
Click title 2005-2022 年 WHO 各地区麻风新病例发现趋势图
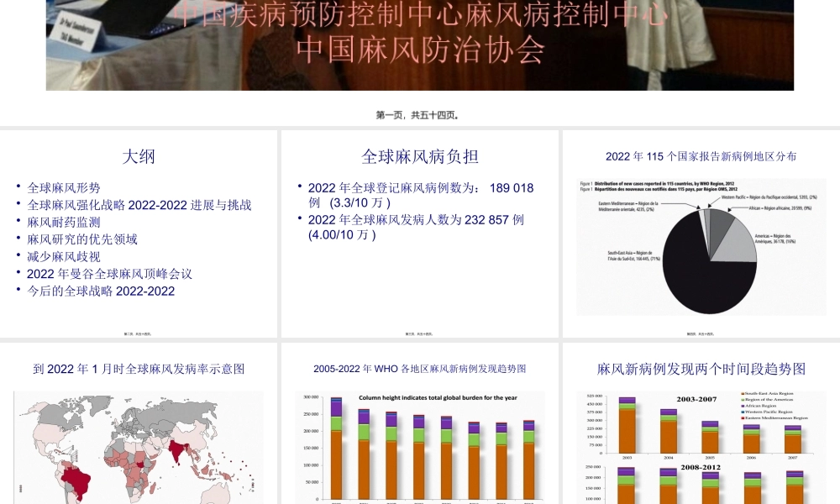[x=421, y=368]
